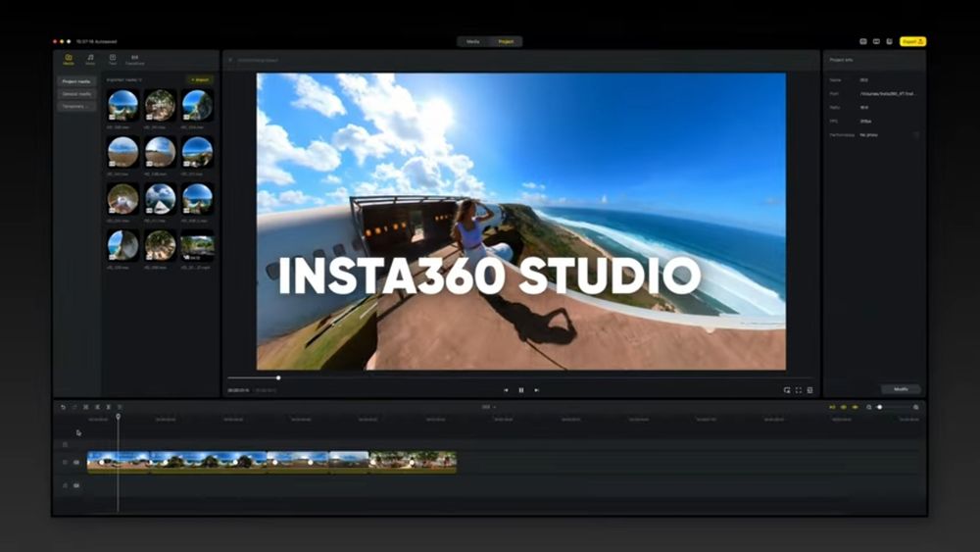
Task: Switch to the Media tab at top center
Action: pos(473,42)
